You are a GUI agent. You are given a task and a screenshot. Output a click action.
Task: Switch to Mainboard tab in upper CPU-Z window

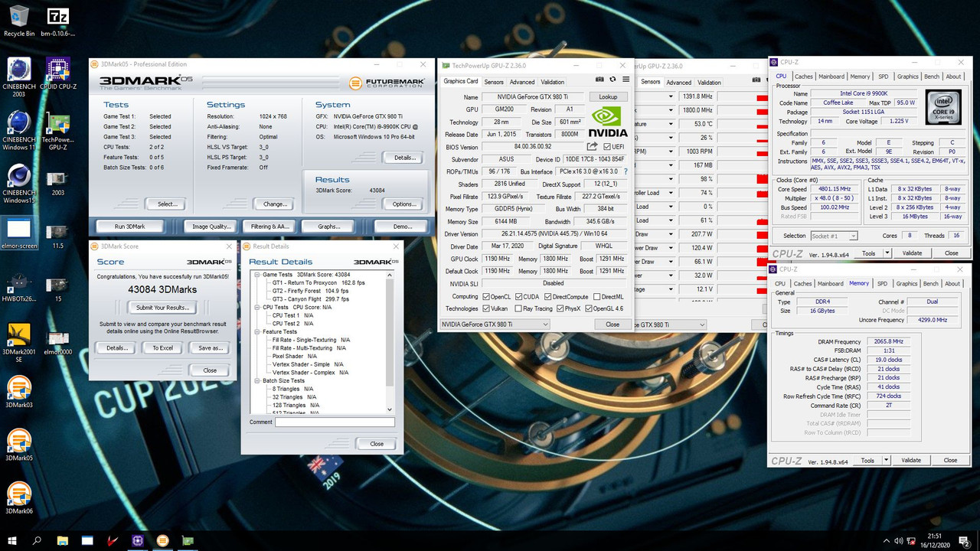click(x=831, y=77)
